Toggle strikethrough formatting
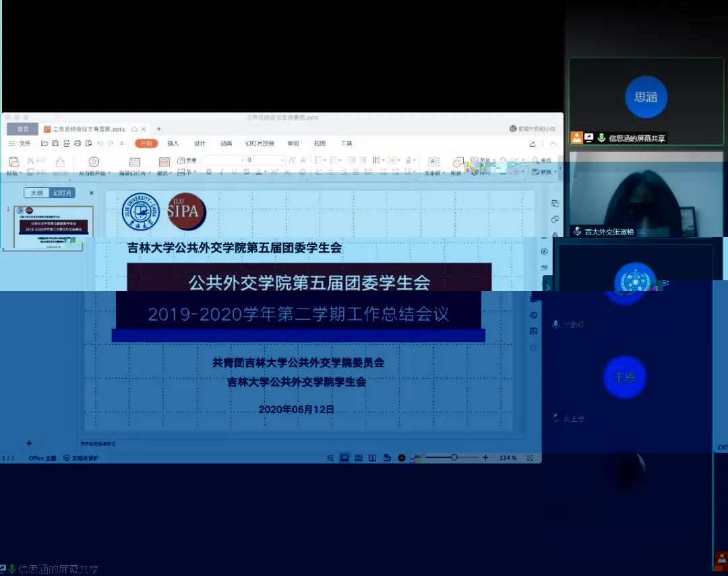 247,172
